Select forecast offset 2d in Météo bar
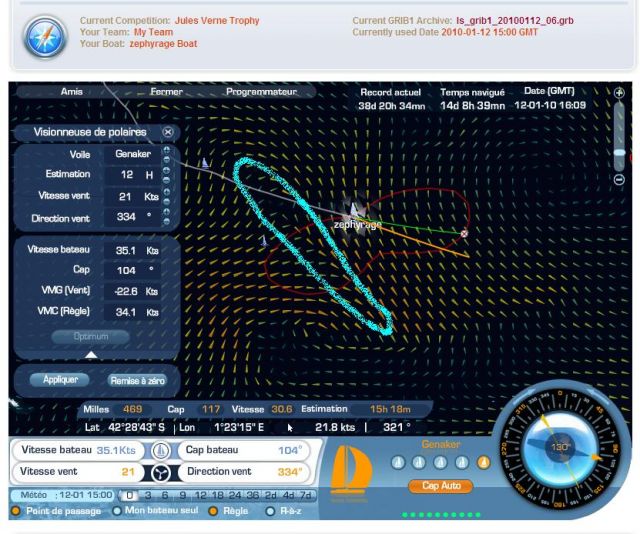The width and height of the screenshot is (640, 534). click(x=271, y=495)
